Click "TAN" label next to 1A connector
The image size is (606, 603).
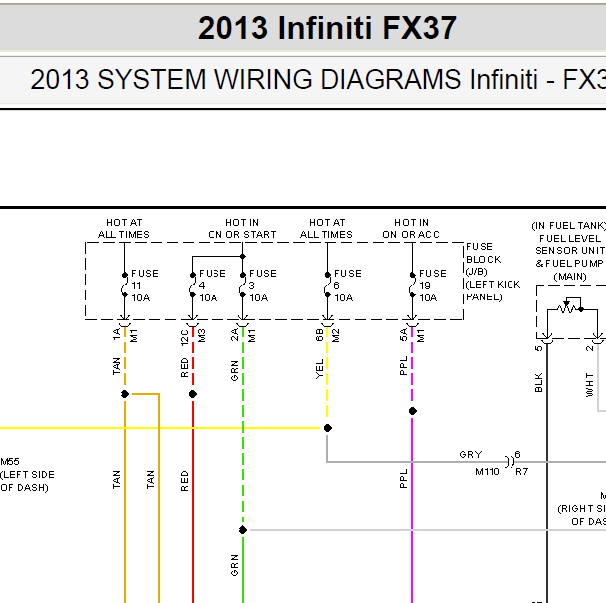[116, 366]
